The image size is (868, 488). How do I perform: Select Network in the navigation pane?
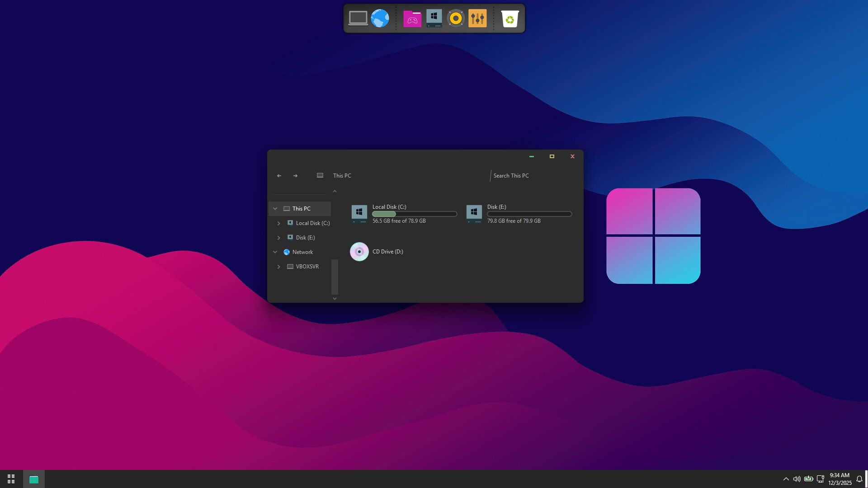(x=302, y=252)
